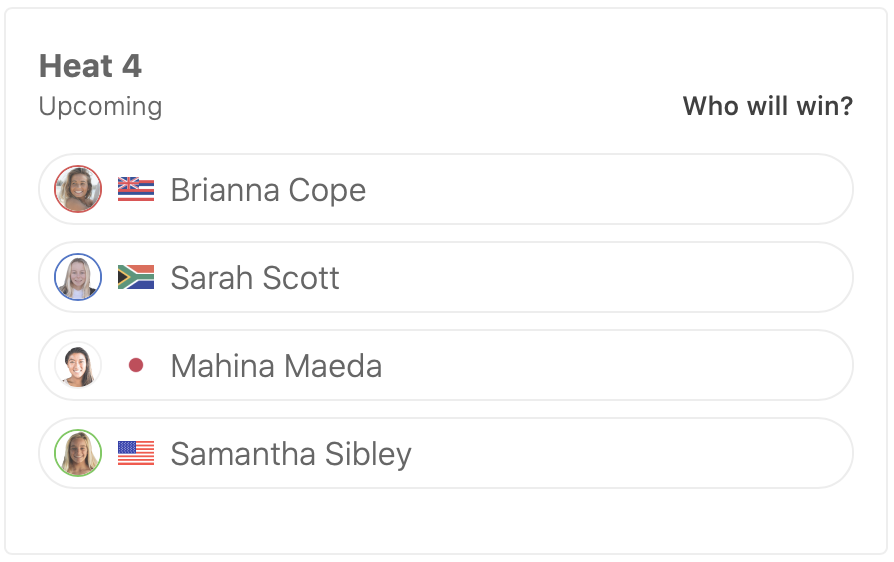Click the Hawaii flag icon
The image size is (894, 562).
point(136,189)
